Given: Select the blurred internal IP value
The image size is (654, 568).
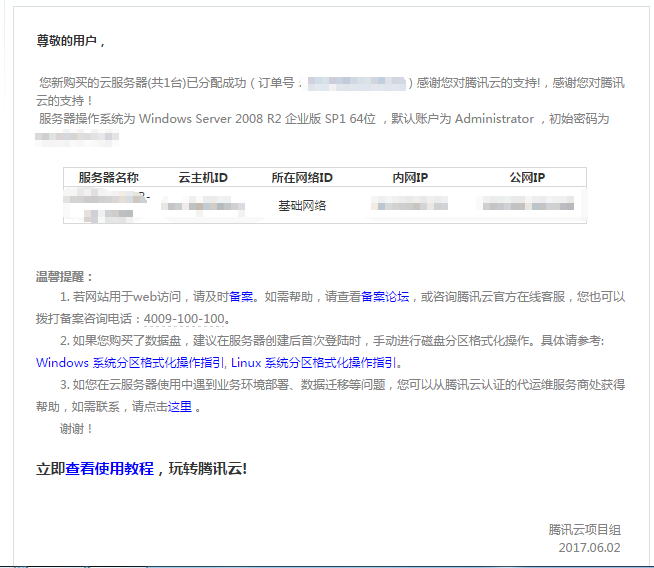Looking at the screenshot, I should (410, 205).
